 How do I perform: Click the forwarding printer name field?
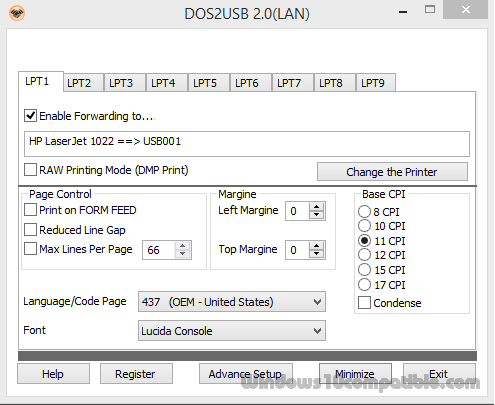coord(247,144)
